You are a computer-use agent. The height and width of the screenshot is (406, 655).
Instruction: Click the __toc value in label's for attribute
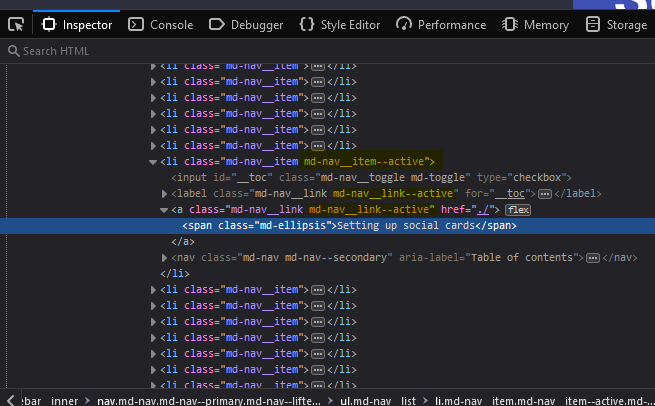coord(510,193)
